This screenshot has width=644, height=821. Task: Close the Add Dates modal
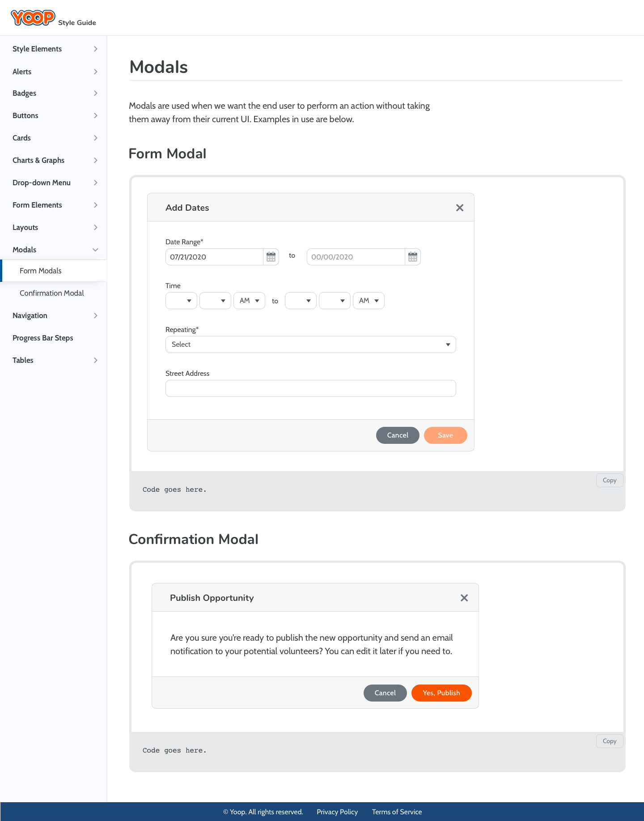pos(460,208)
